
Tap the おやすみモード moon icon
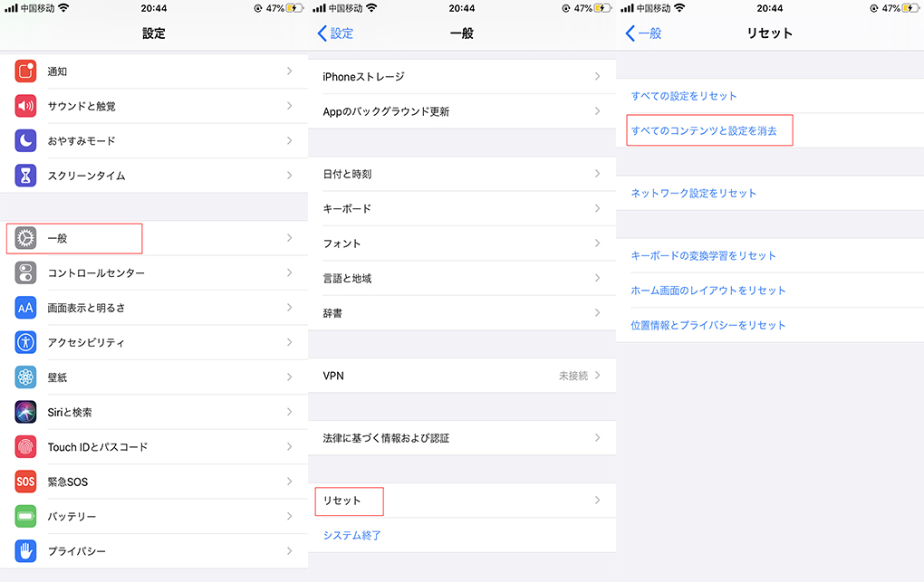pos(25,141)
